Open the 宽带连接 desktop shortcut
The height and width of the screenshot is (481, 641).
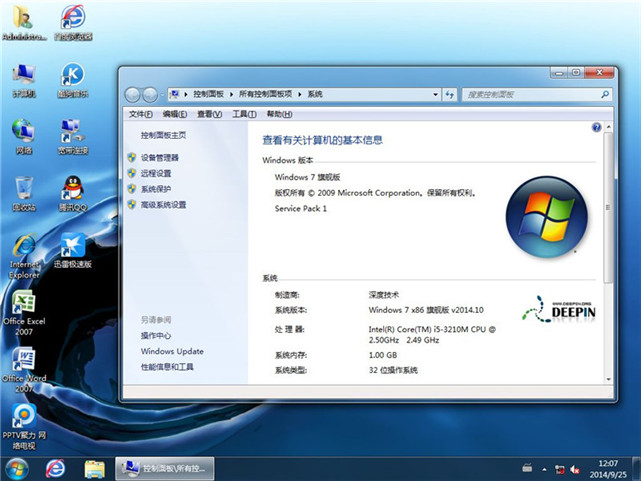coord(73,137)
